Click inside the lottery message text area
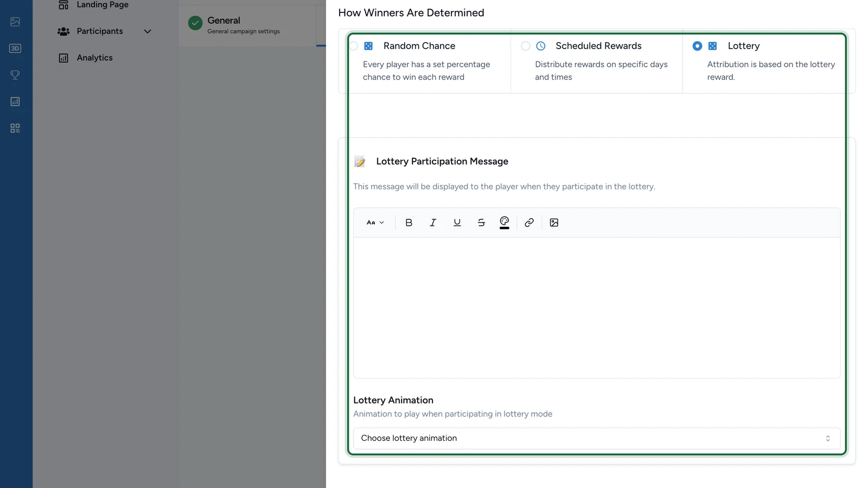 click(x=597, y=307)
